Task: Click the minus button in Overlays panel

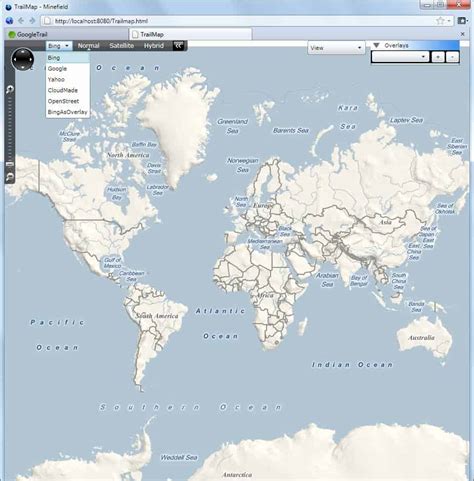Action: [x=452, y=57]
